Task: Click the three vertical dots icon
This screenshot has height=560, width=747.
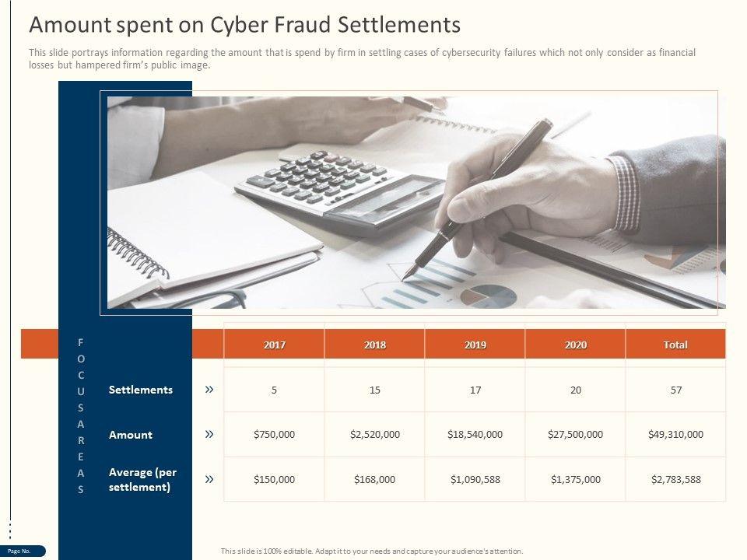Action: tap(9, 530)
